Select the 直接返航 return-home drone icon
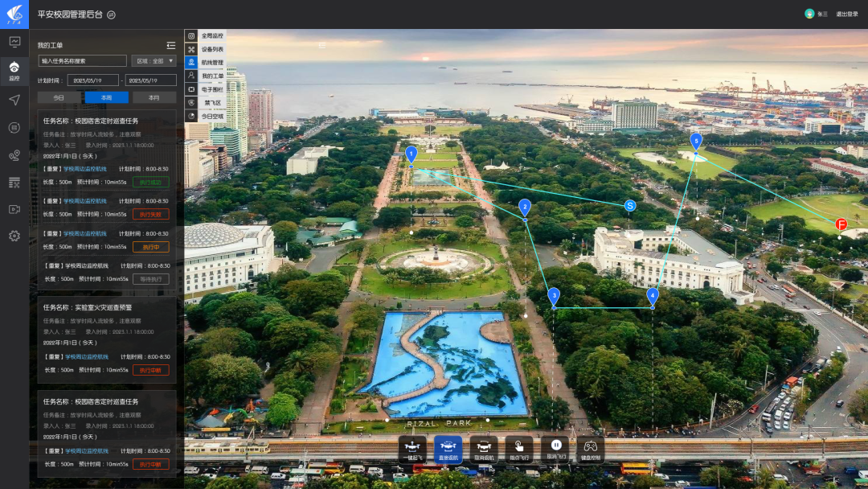Image resolution: width=868 pixels, height=489 pixels. [448, 447]
